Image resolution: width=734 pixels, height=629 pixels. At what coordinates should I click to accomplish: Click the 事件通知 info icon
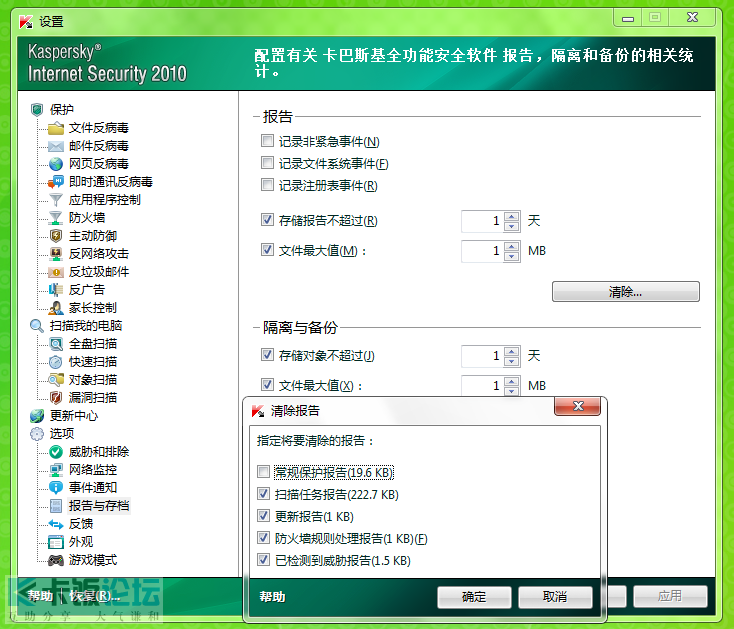tap(56, 488)
